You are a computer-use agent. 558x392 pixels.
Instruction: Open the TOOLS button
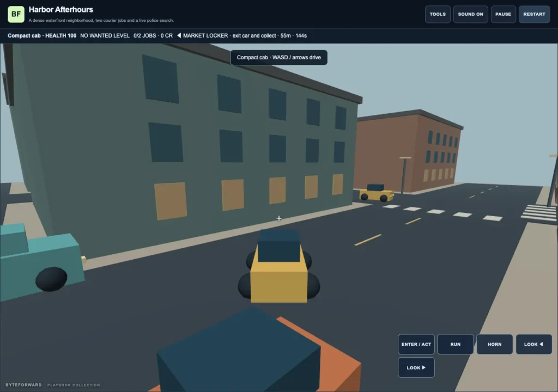[438, 14]
